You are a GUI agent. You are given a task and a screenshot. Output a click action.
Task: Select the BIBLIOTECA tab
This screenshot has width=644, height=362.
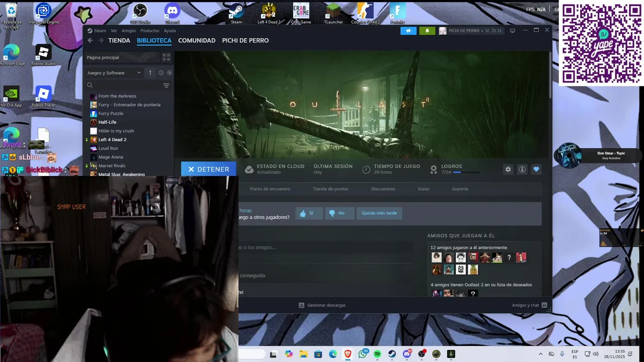[x=154, y=40]
